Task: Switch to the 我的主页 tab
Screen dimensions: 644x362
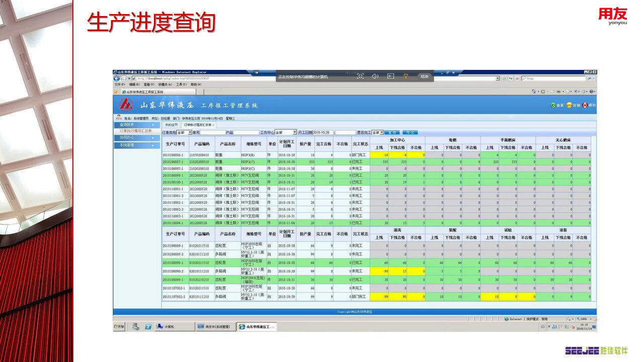Action: [172, 124]
